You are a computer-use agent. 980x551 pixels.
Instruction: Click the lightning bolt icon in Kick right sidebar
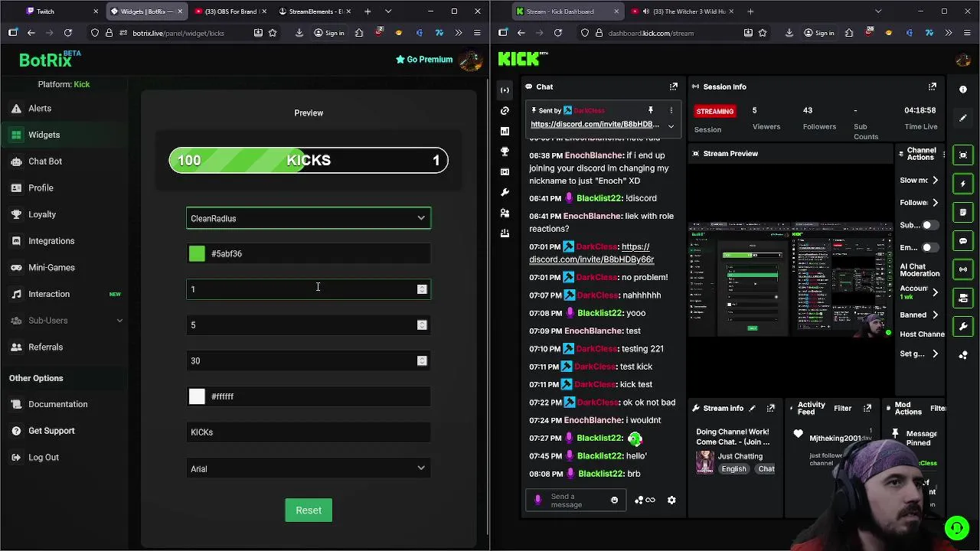coord(963,184)
